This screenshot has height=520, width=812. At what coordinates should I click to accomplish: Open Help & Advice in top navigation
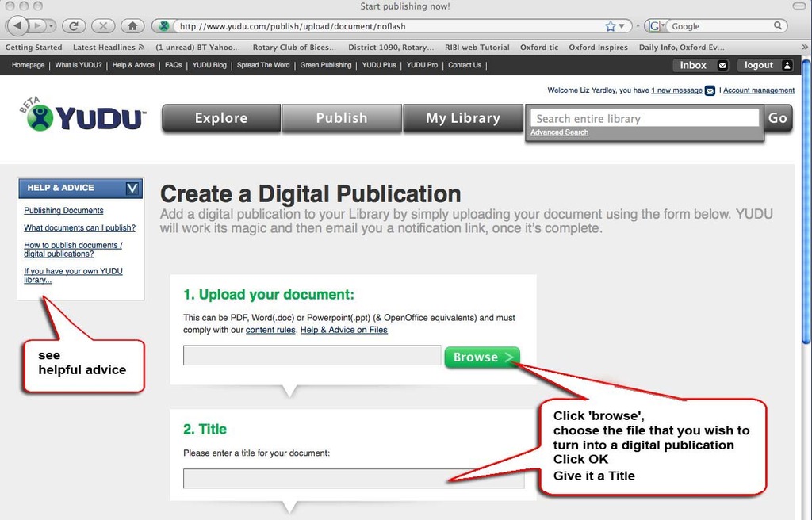tap(133, 65)
